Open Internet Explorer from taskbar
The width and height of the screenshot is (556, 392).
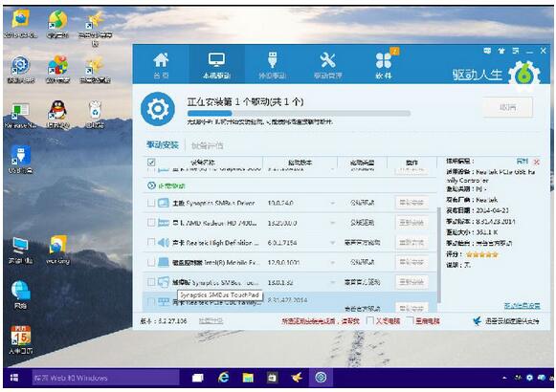(x=223, y=378)
